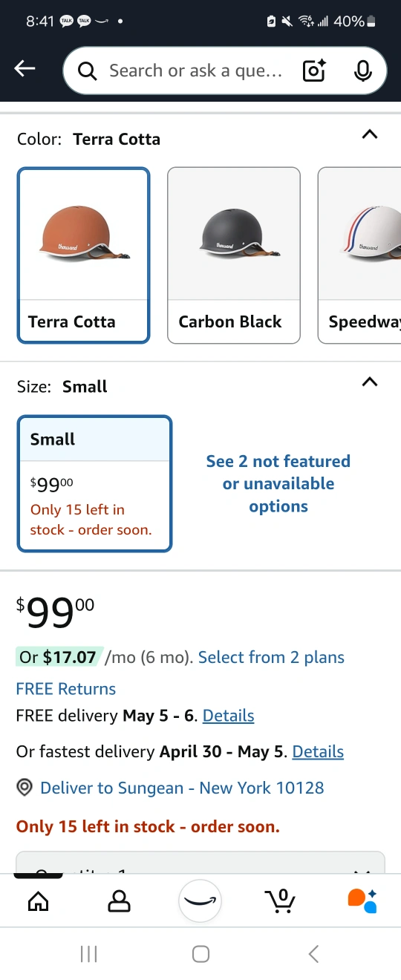Open camera lens search icon
Viewport: 401px width, 980px height.
314,71
